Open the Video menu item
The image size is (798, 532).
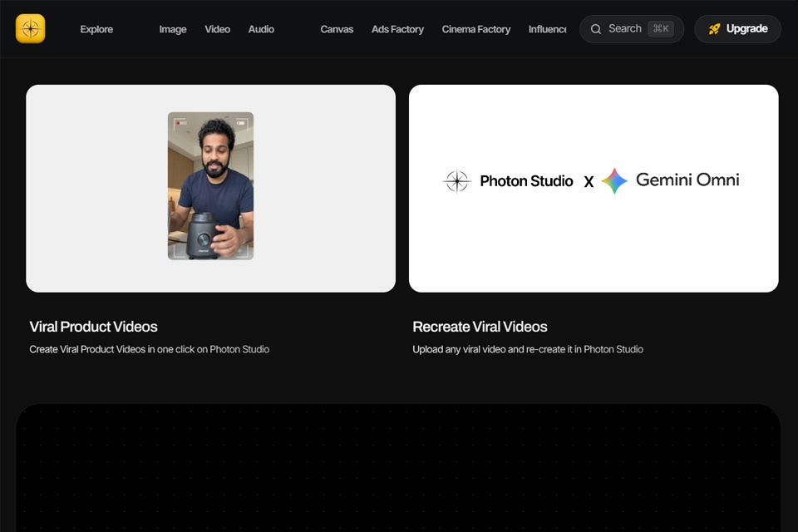pyautogui.click(x=217, y=30)
